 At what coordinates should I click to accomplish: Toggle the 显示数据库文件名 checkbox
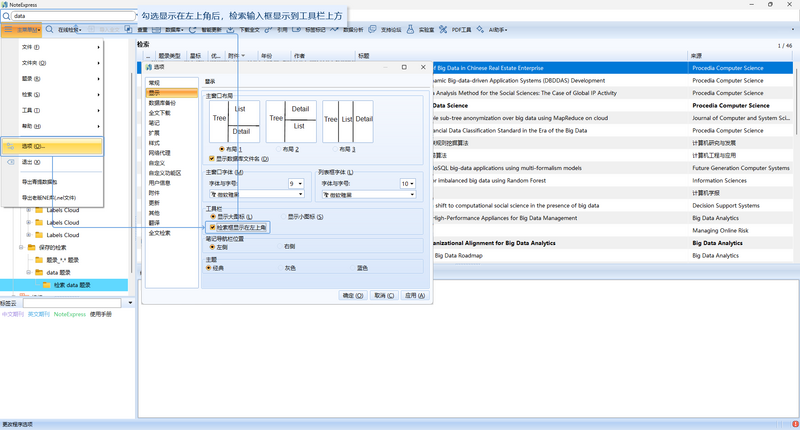tap(212, 159)
